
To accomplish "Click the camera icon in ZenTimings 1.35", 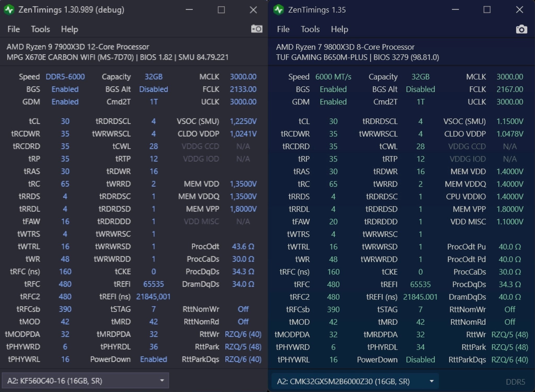I will pyautogui.click(x=521, y=29).
